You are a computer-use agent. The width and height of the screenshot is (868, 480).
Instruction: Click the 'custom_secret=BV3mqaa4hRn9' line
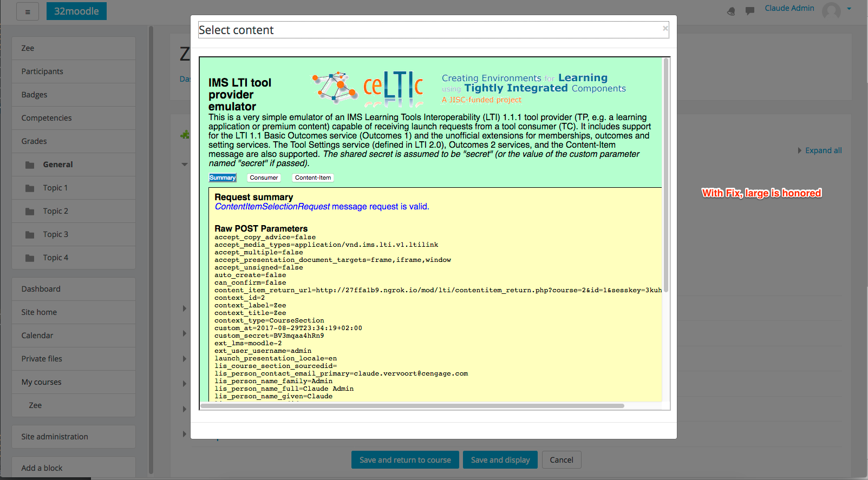(269, 336)
